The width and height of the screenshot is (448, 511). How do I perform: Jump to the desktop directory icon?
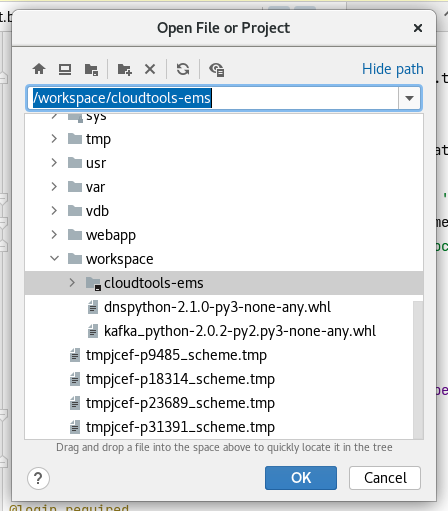(x=65, y=69)
